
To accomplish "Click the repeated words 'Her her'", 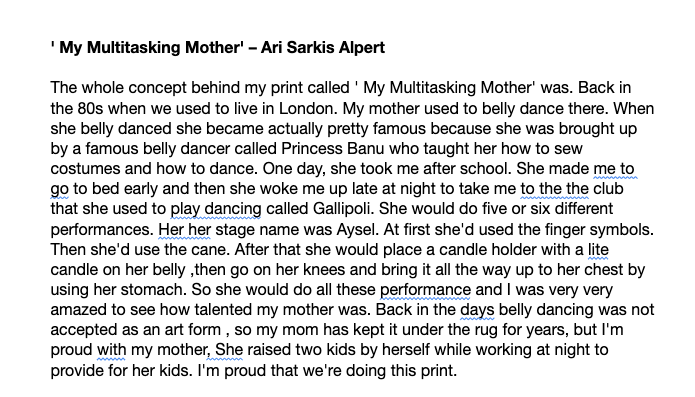I will tap(184, 230).
